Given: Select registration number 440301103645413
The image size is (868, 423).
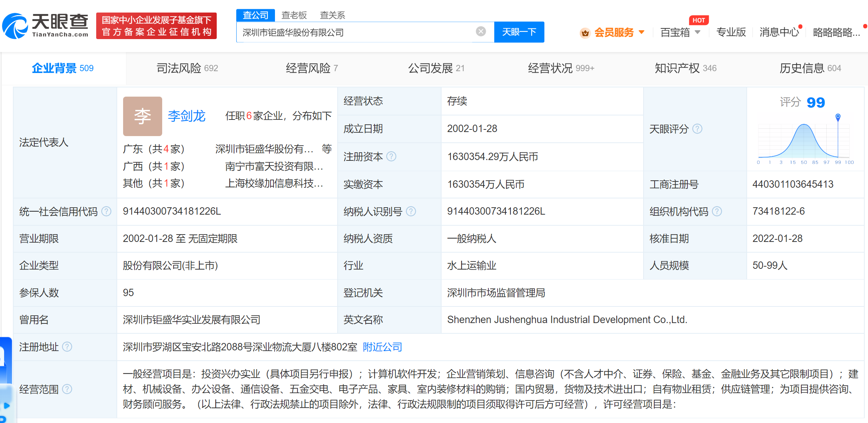Looking at the screenshot, I should [x=793, y=184].
